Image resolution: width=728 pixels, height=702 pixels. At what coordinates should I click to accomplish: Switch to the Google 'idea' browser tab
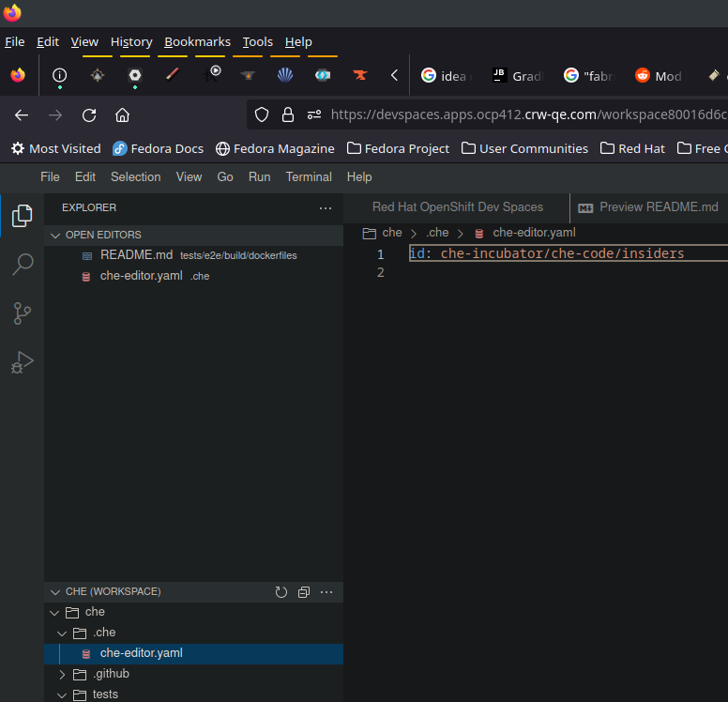click(x=447, y=76)
